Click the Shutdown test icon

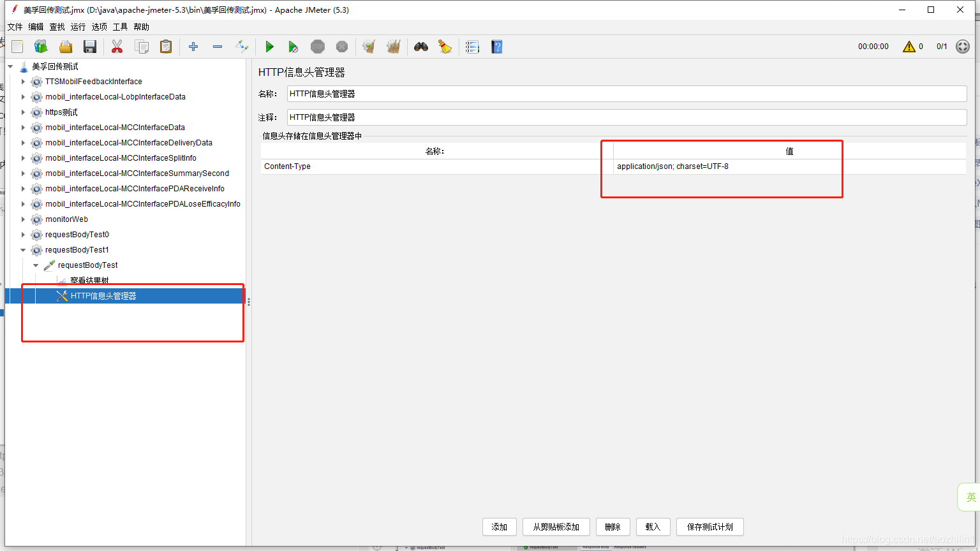342,47
